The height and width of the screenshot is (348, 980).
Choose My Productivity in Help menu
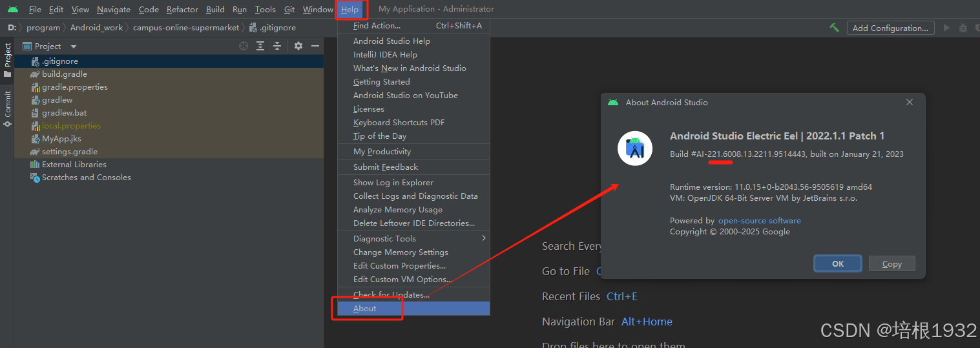click(x=413, y=151)
